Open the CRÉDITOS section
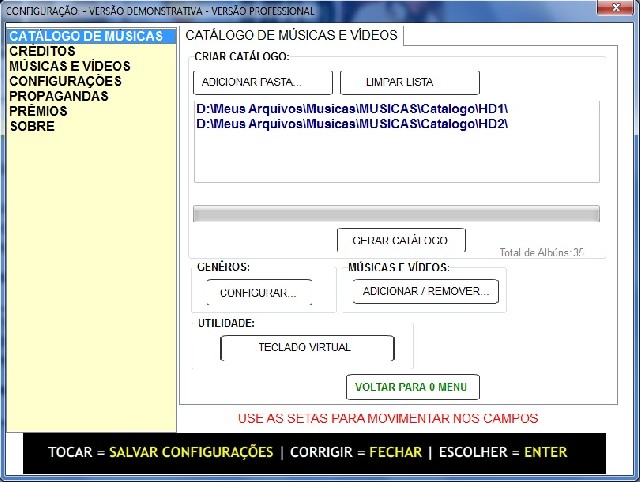 (42, 51)
